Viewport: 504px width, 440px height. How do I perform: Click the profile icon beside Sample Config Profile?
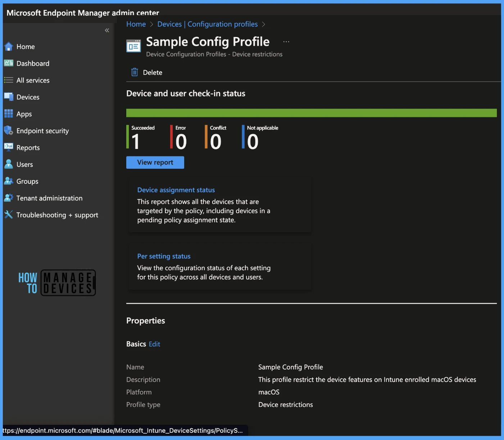(x=133, y=46)
